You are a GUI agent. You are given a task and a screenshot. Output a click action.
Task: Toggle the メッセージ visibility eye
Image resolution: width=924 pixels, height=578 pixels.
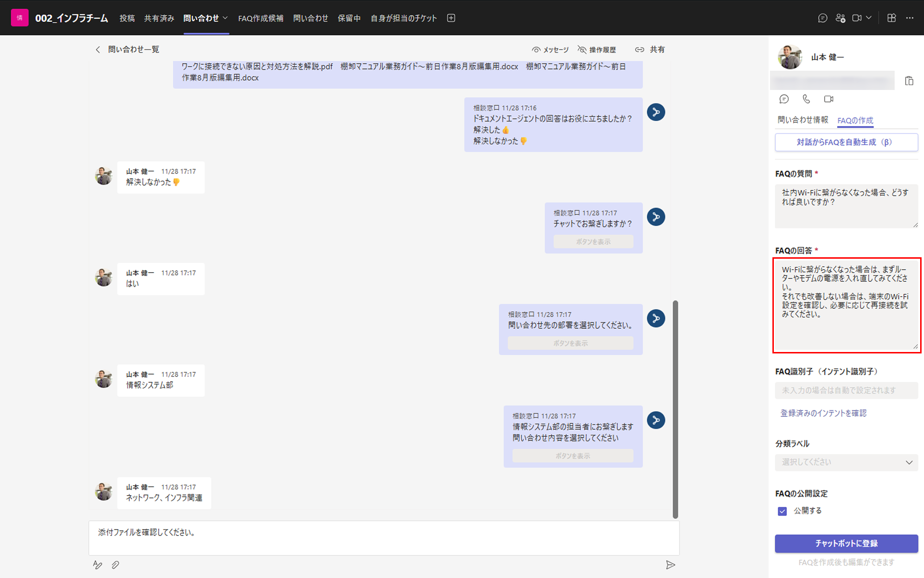coord(550,50)
